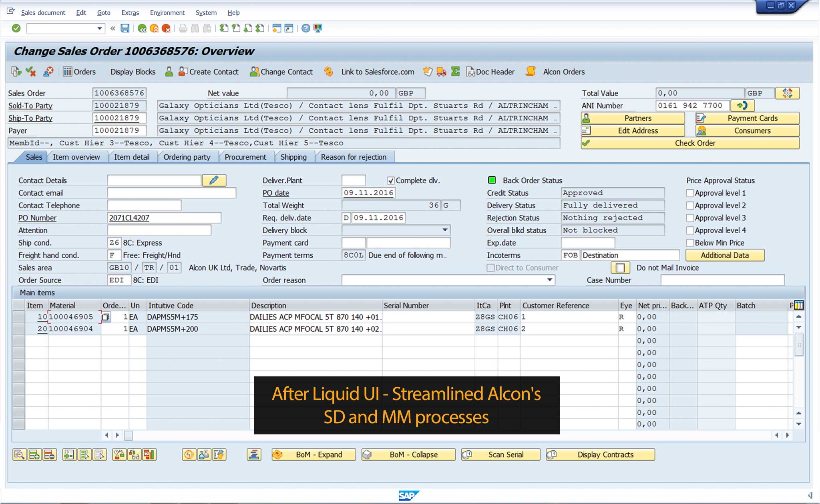Viewport: 820px width, 504px height.
Task: Click the BoM - Expand button
Action: coord(314,455)
